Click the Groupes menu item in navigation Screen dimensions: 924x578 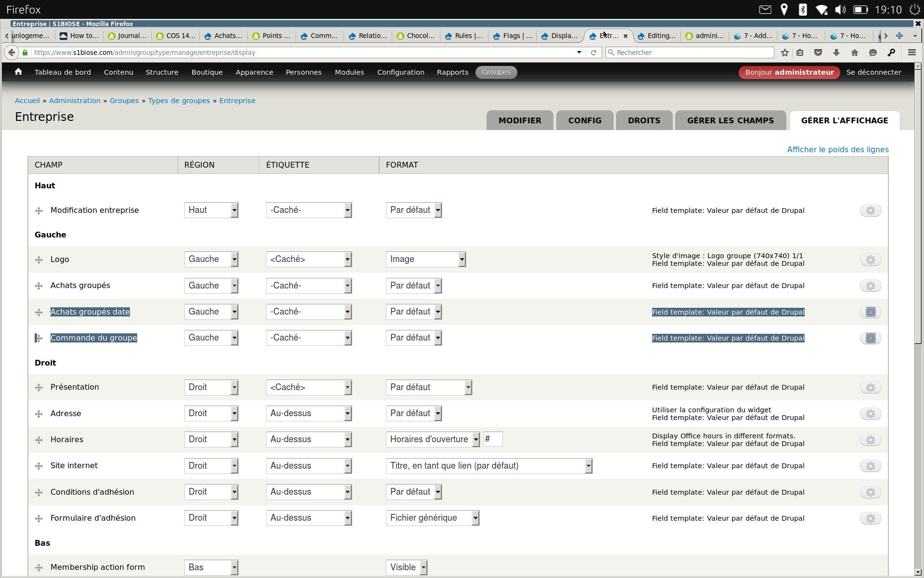(x=496, y=72)
